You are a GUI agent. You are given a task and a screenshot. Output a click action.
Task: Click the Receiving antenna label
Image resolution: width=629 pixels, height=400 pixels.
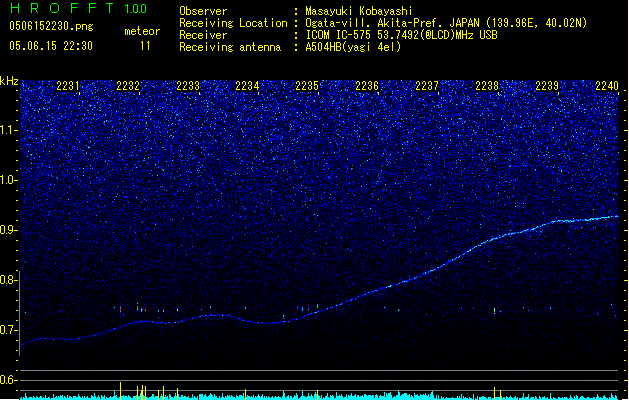click(x=230, y=47)
